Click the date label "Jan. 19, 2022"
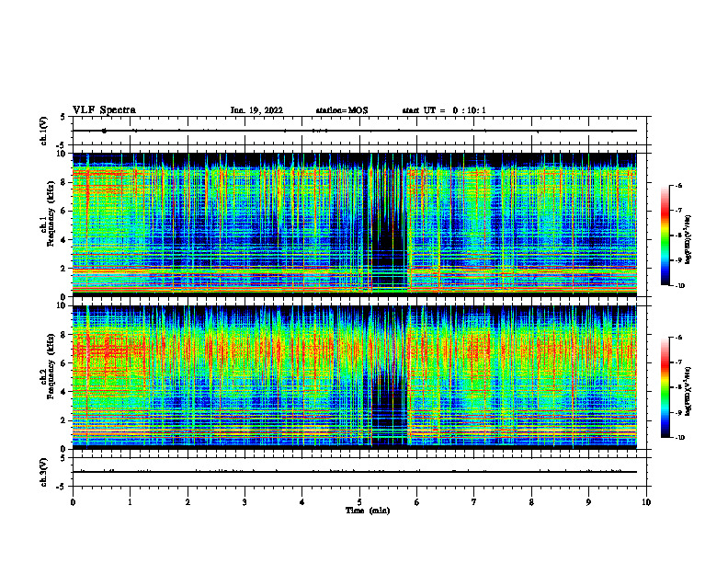This screenshot has height=563, width=728. (x=256, y=110)
